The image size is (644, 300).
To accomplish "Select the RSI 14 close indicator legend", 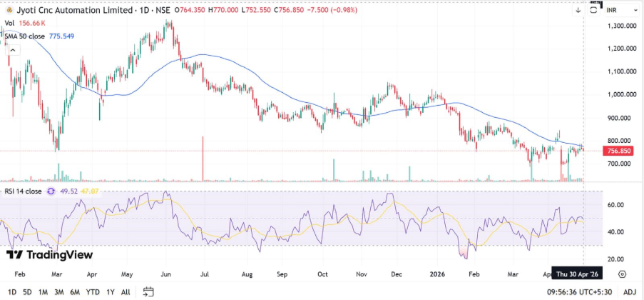I will click(x=23, y=191).
